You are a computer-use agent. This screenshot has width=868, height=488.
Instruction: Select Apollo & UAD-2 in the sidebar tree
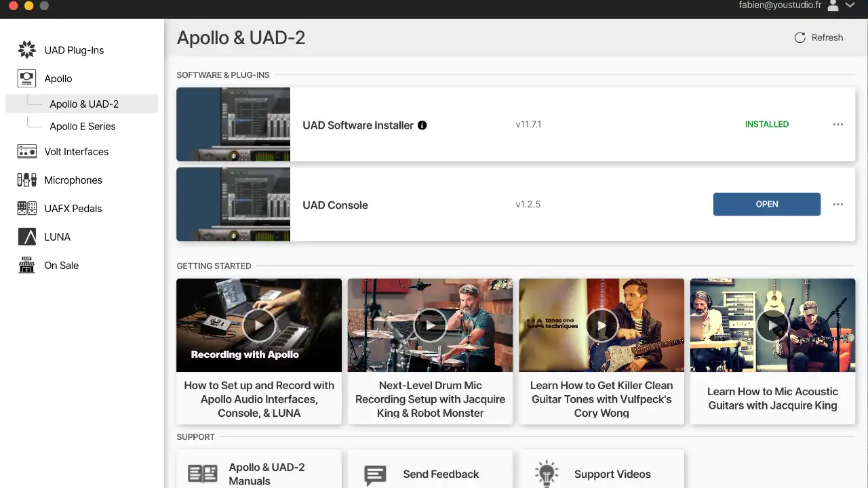coord(81,104)
